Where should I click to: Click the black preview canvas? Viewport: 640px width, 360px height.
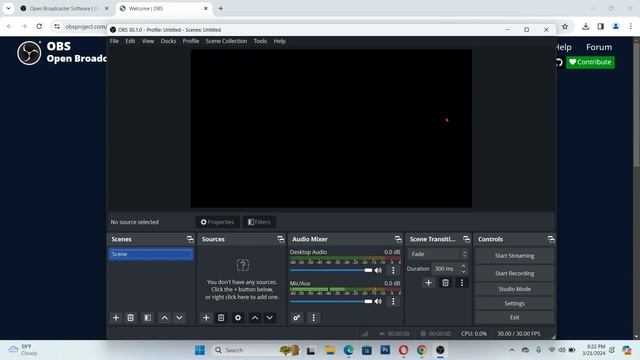[x=331, y=129]
